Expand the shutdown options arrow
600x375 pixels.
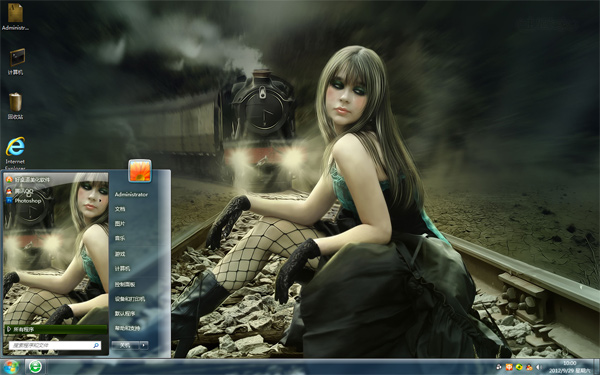tap(144, 345)
